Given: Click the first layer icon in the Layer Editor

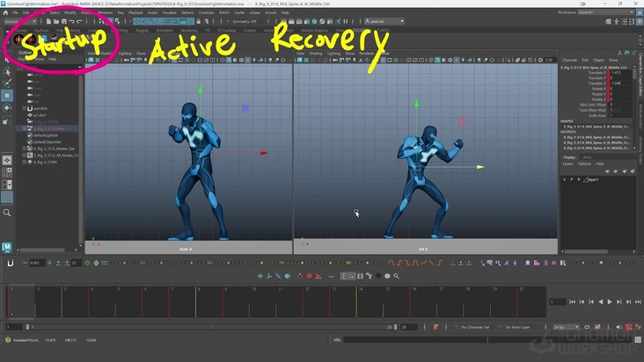Looking at the screenshot, I should (x=608, y=171).
